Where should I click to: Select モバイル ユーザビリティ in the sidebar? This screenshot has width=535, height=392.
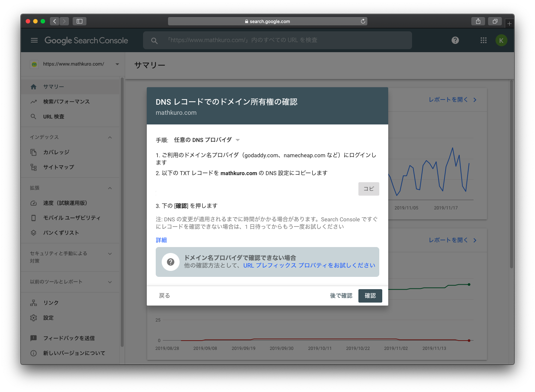[70, 218]
